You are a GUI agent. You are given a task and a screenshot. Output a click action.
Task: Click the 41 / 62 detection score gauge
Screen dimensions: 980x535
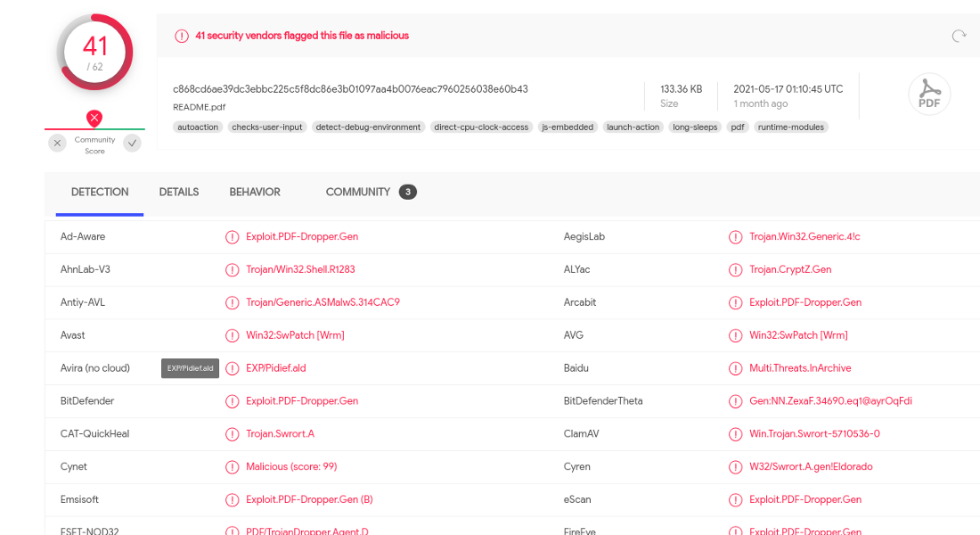point(94,53)
